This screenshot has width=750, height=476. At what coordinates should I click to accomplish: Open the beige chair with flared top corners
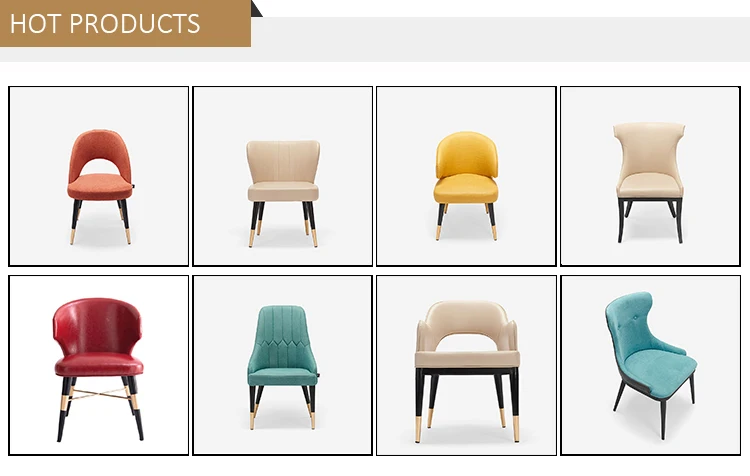(x=650, y=176)
